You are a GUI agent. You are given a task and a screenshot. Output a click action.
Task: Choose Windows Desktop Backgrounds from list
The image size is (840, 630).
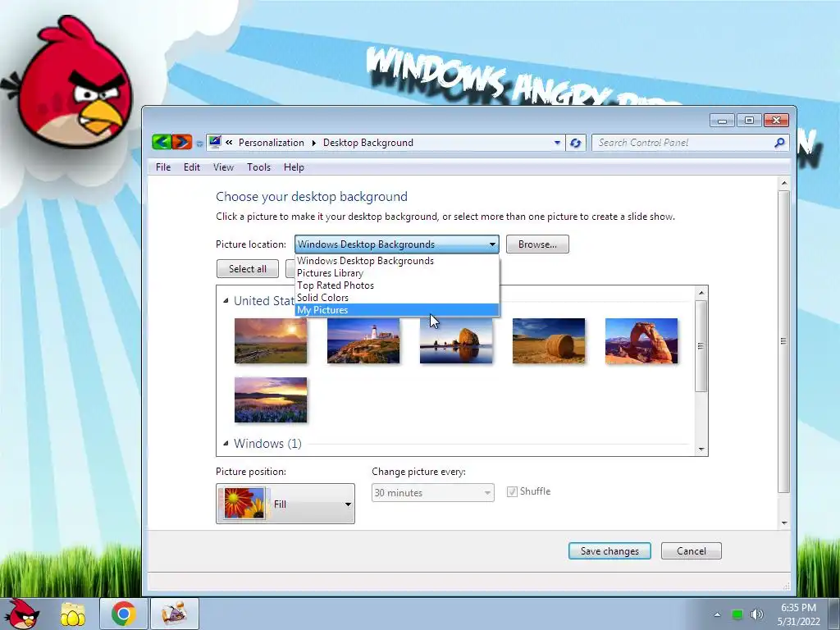pos(397,261)
